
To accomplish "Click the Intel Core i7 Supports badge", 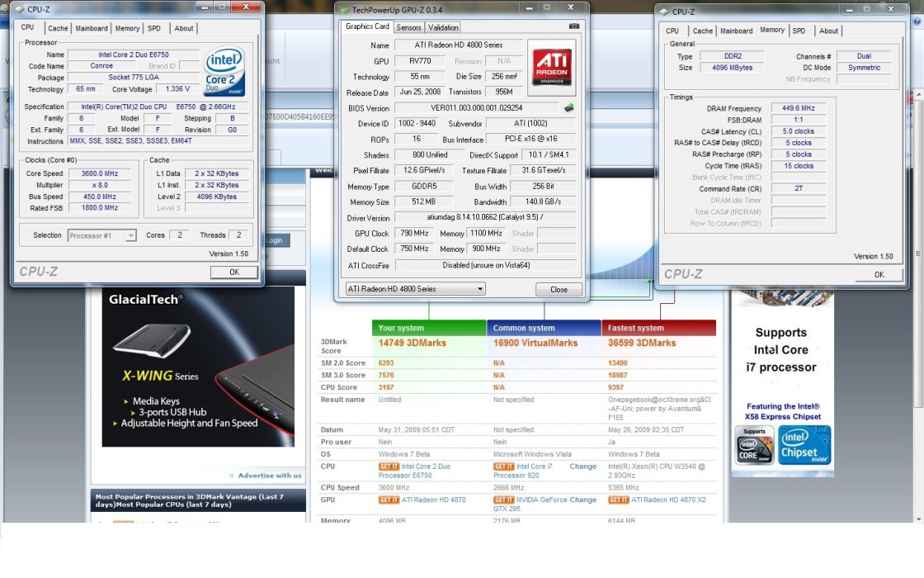I will pos(754,445).
